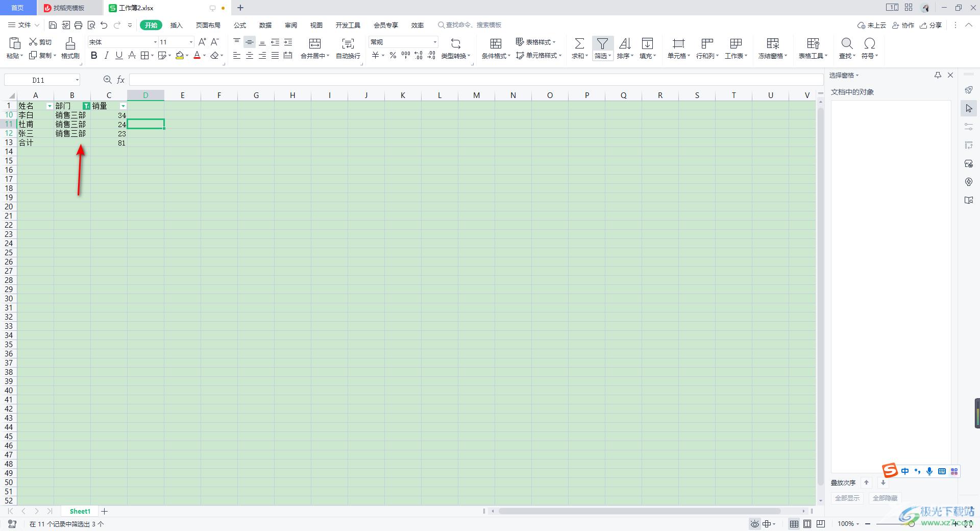Click the fx insert function icon
Image resolution: width=980 pixels, height=531 pixels.
click(121, 80)
